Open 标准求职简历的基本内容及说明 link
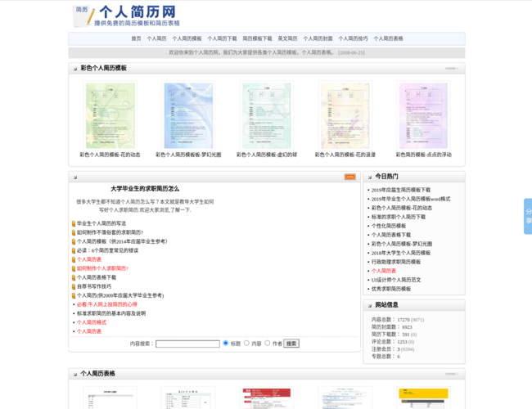The height and width of the screenshot is (409, 532). click(111, 313)
